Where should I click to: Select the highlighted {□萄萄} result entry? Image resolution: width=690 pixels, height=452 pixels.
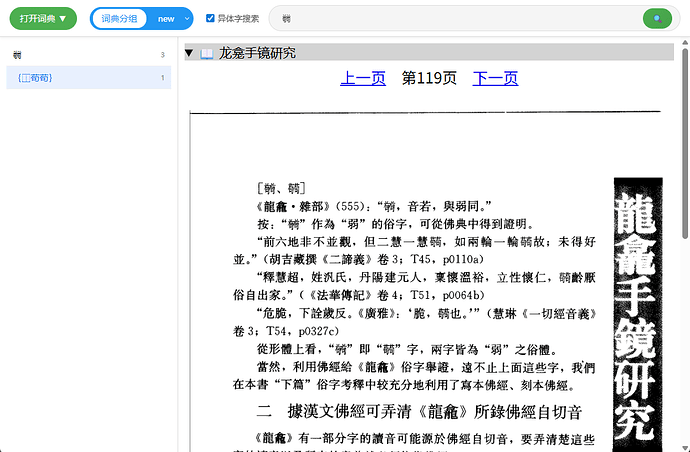88,78
